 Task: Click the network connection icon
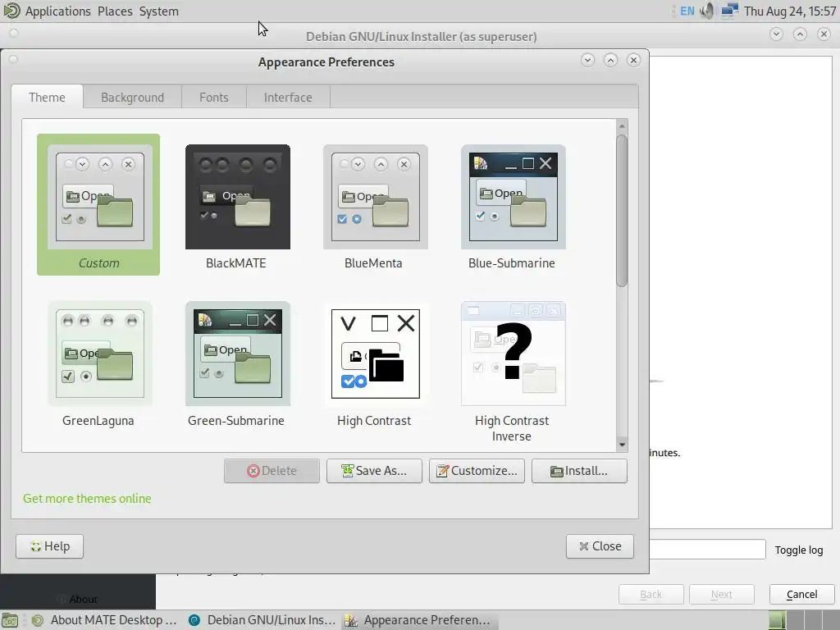click(x=729, y=11)
